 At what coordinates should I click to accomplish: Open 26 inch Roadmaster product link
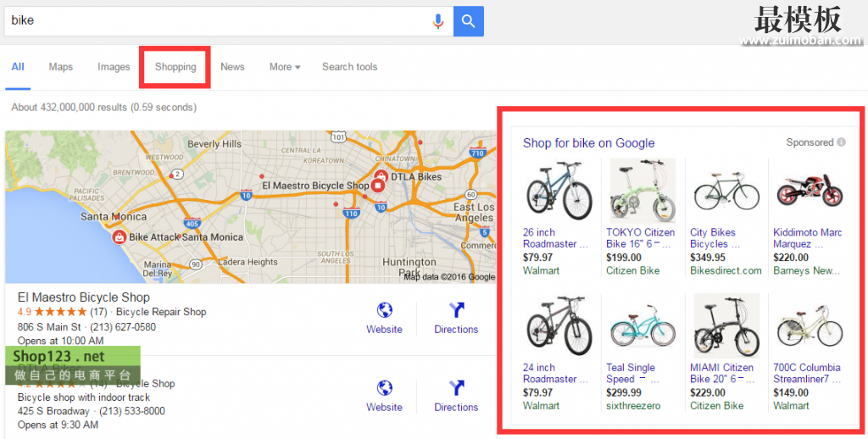(554, 238)
